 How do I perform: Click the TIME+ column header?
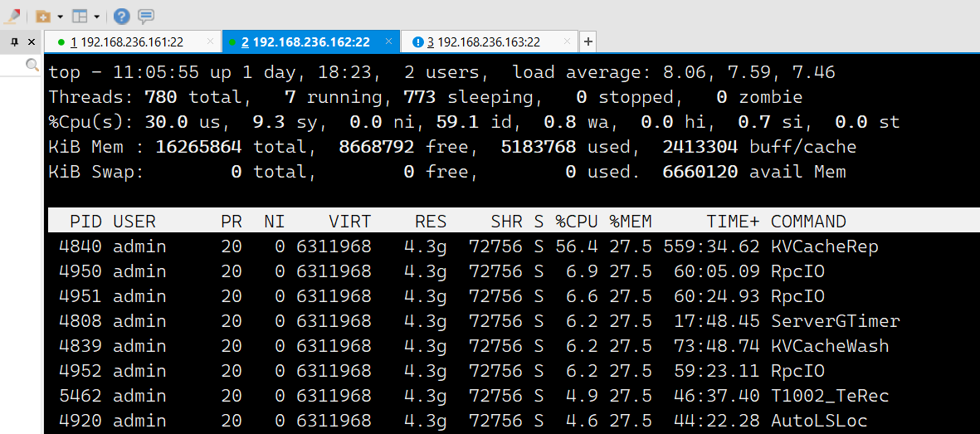[733, 222]
